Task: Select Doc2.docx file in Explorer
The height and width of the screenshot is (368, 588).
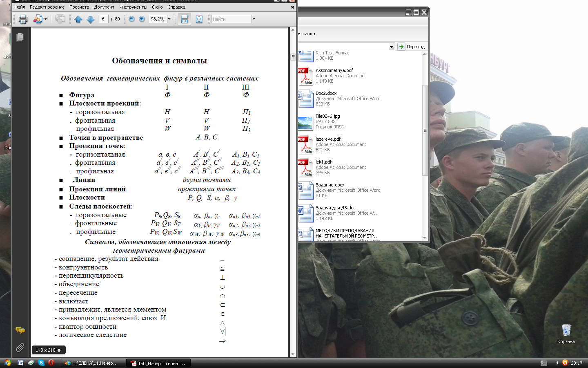Action: [340, 99]
